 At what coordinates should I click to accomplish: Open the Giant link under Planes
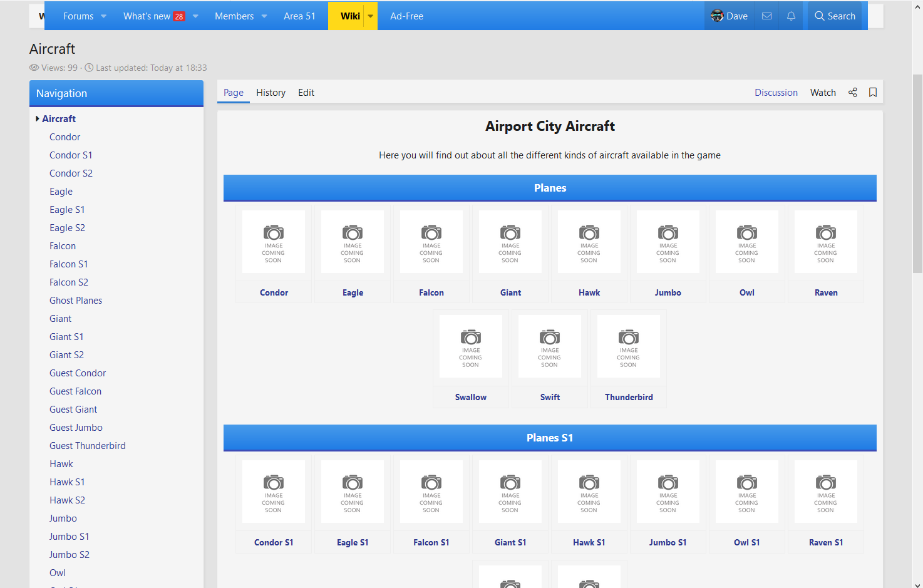[x=511, y=292]
